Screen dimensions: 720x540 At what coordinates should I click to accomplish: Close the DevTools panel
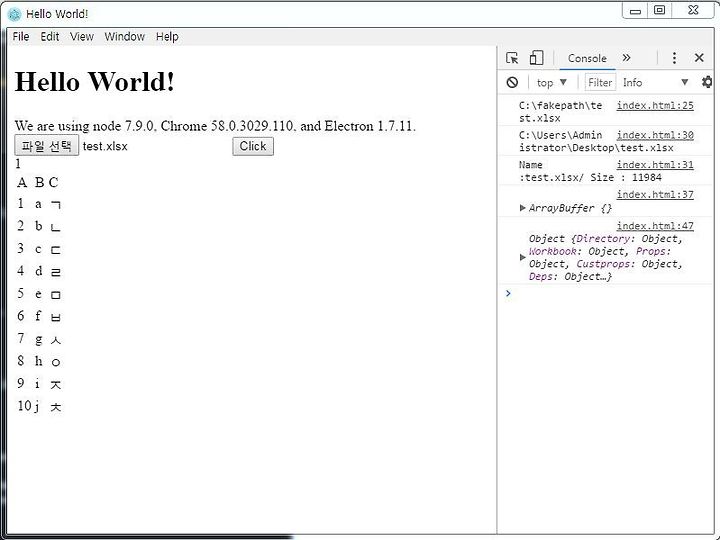(x=699, y=58)
